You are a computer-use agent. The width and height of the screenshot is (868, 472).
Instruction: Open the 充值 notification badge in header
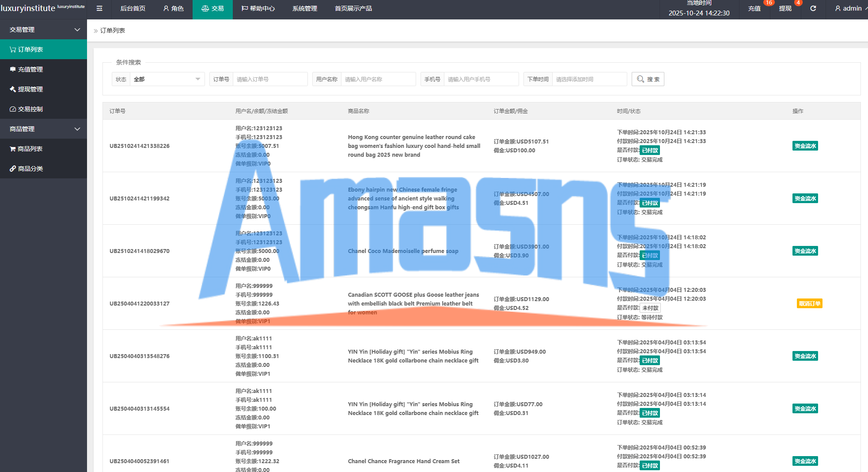point(754,8)
